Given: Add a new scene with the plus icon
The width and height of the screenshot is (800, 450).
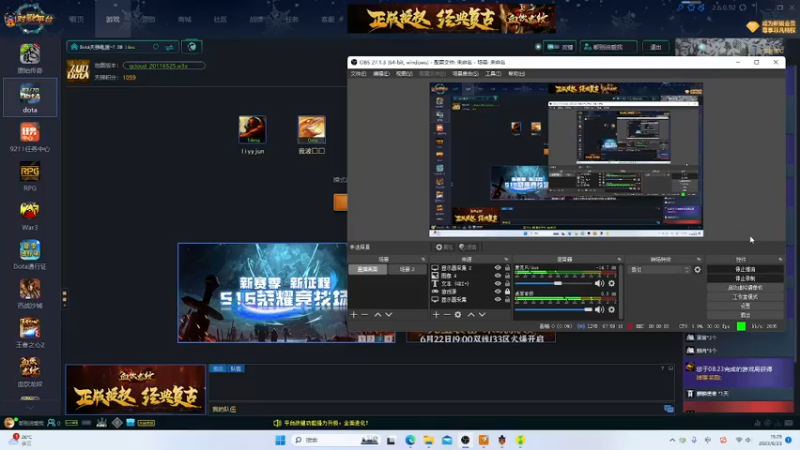Looking at the screenshot, I should point(354,314).
